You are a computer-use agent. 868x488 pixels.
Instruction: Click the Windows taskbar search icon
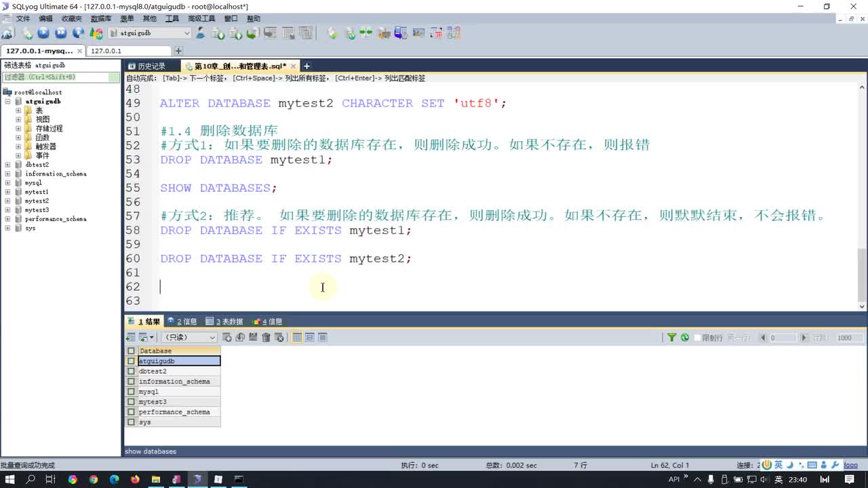[x=31, y=479]
